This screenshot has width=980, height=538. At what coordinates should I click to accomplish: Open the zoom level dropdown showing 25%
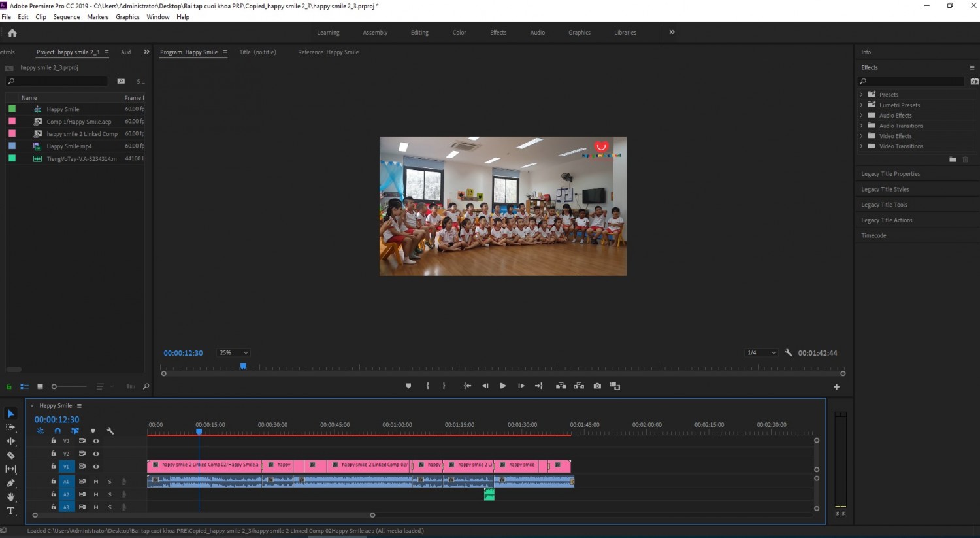click(x=233, y=352)
